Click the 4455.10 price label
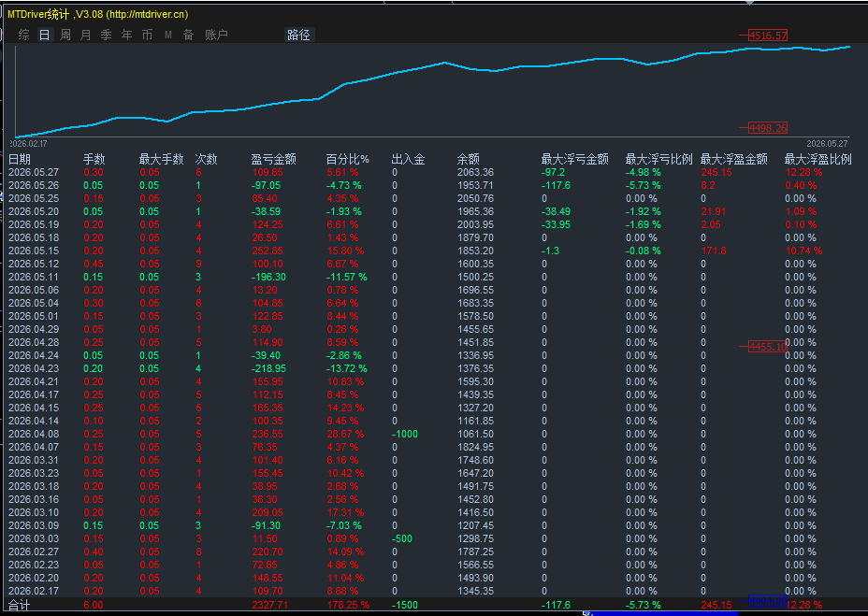This screenshot has width=868, height=616. coord(768,347)
